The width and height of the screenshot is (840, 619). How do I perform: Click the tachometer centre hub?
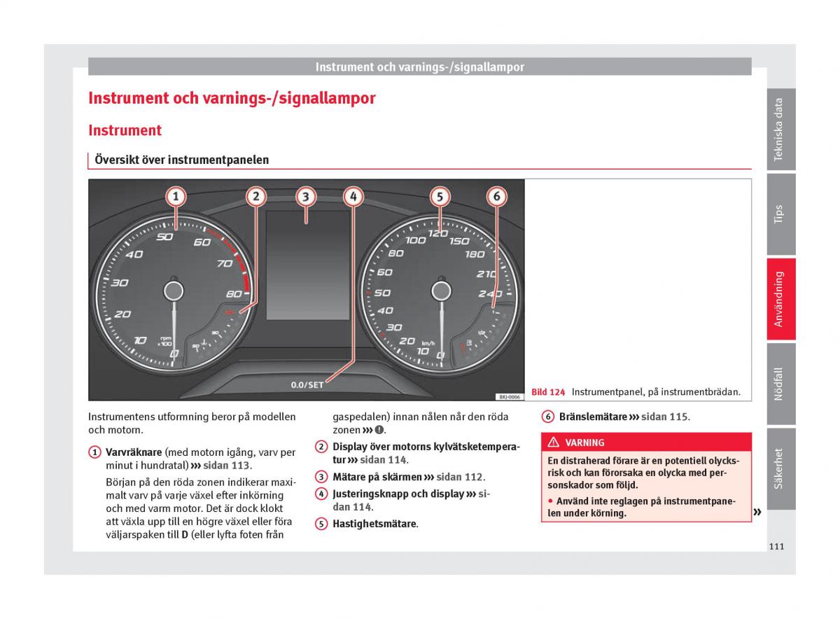[x=174, y=290]
